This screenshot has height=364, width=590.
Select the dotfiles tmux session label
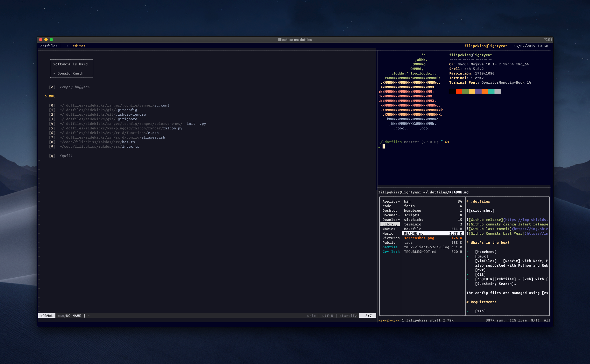(x=49, y=46)
